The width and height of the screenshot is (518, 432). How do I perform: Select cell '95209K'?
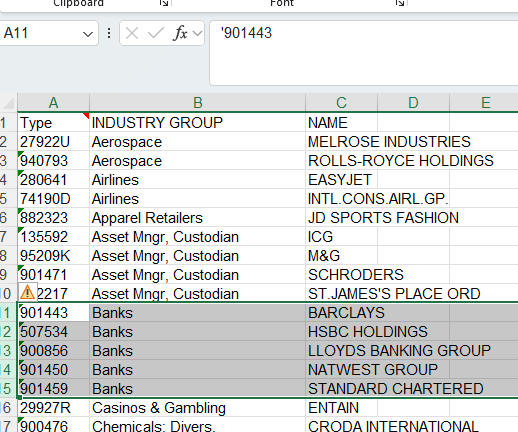[53, 256]
